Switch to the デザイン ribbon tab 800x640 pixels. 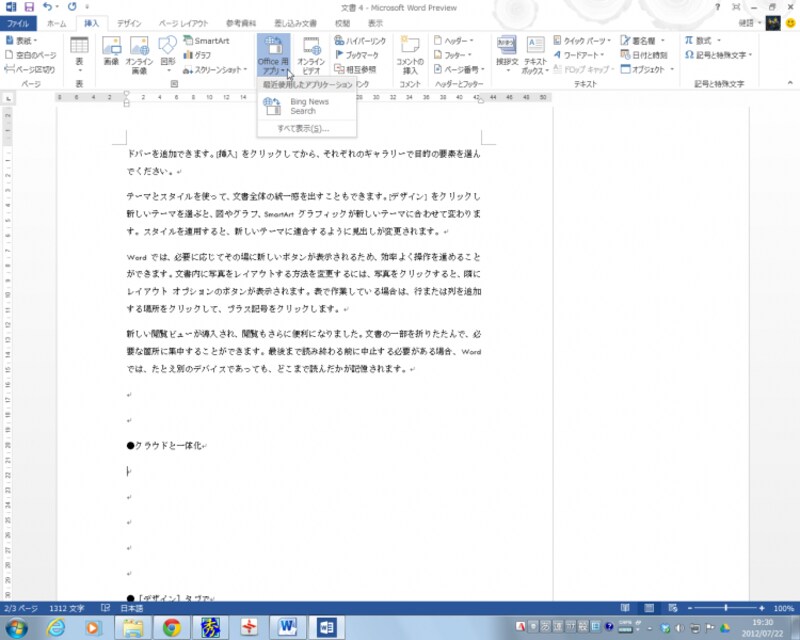pyautogui.click(x=128, y=24)
